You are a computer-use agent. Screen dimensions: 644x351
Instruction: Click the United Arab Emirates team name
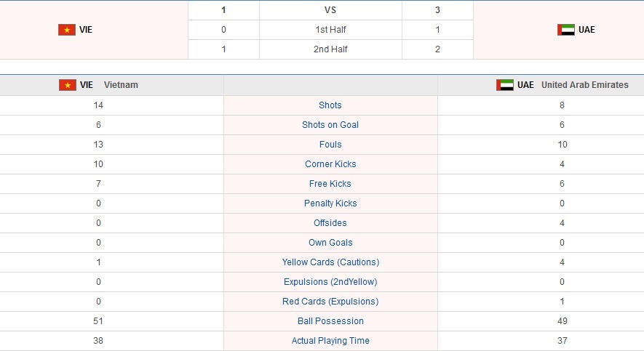[x=584, y=85]
